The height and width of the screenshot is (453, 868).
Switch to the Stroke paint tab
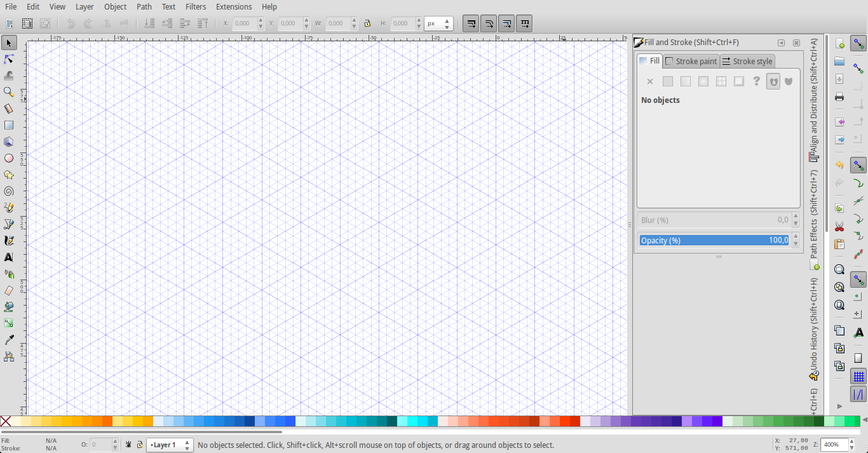tap(691, 61)
